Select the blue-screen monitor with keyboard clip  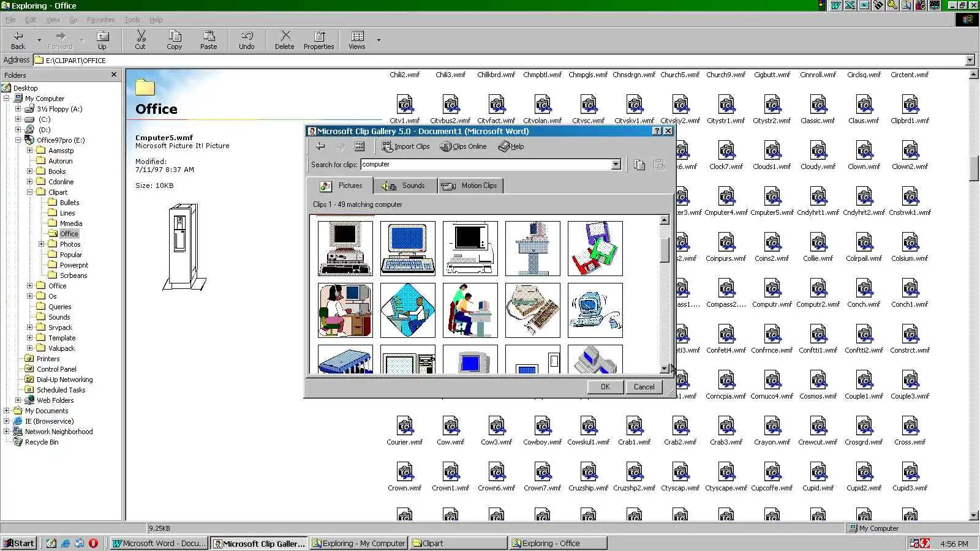pyautogui.click(x=408, y=249)
